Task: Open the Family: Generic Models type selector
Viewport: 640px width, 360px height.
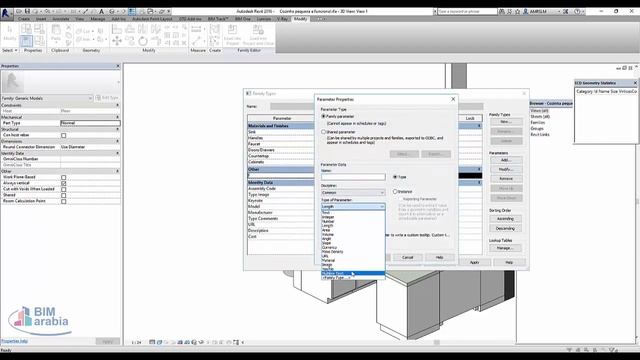Action: (x=47, y=98)
